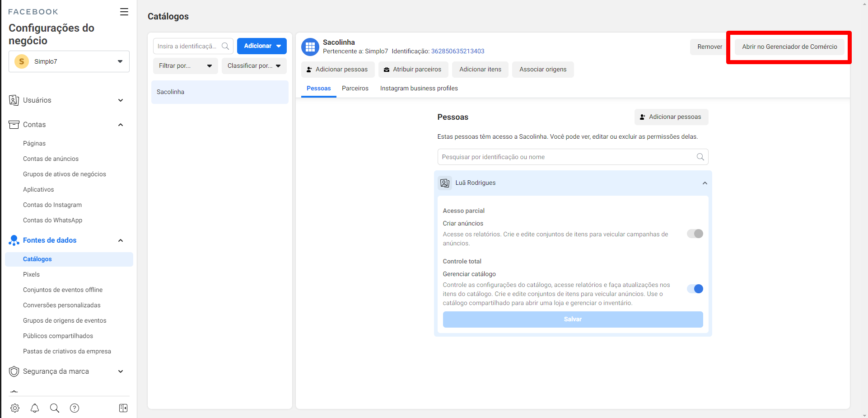Click the magnifier in the people search field
The width and height of the screenshot is (868, 418).
[700, 157]
